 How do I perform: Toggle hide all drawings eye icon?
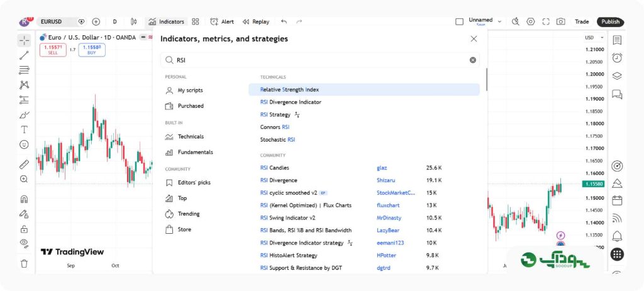click(25, 243)
